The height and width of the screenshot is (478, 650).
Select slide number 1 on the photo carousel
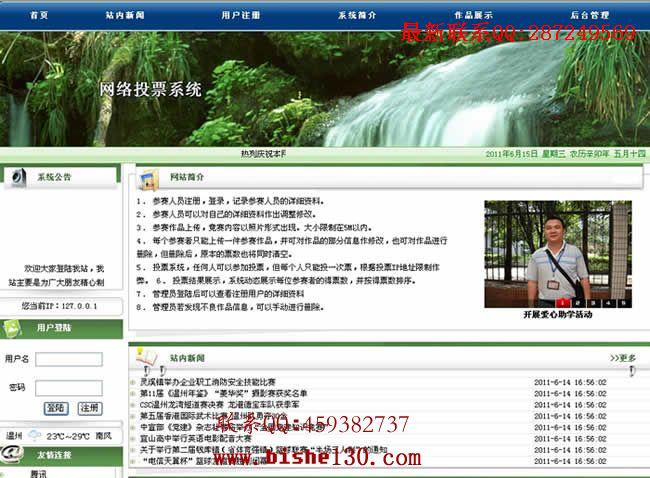click(563, 303)
